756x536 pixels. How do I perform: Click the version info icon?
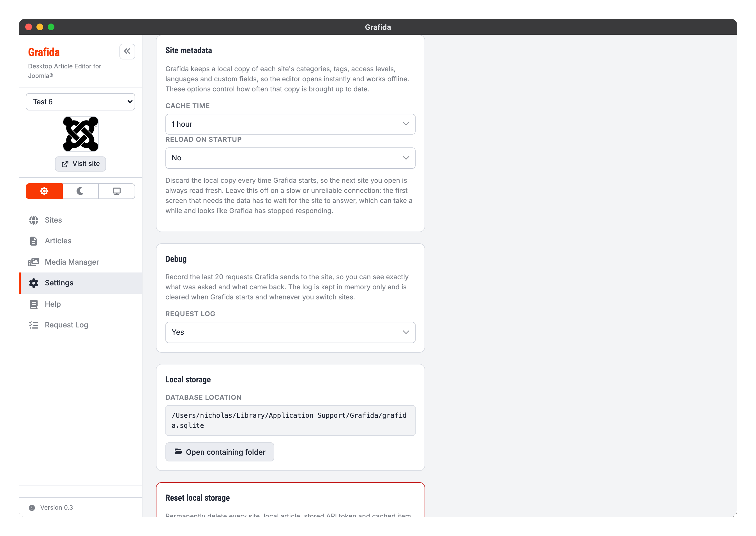pyautogui.click(x=32, y=508)
